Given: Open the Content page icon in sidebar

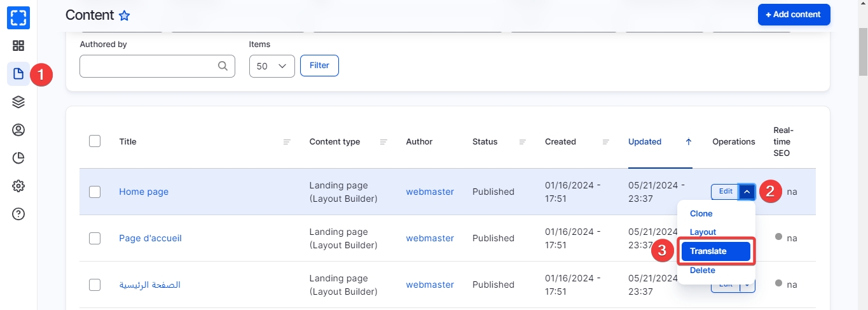Looking at the screenshot, I should (18, 74).
